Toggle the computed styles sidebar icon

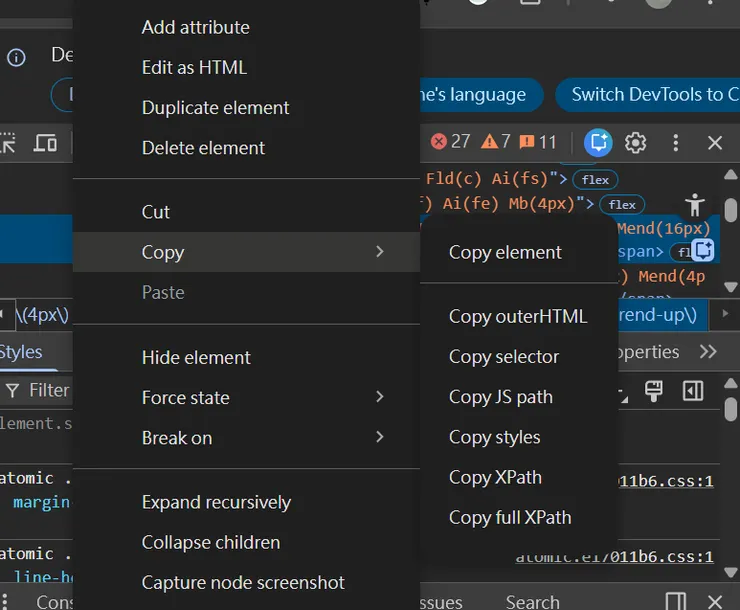pyautogui.click(x=692, y=390)
